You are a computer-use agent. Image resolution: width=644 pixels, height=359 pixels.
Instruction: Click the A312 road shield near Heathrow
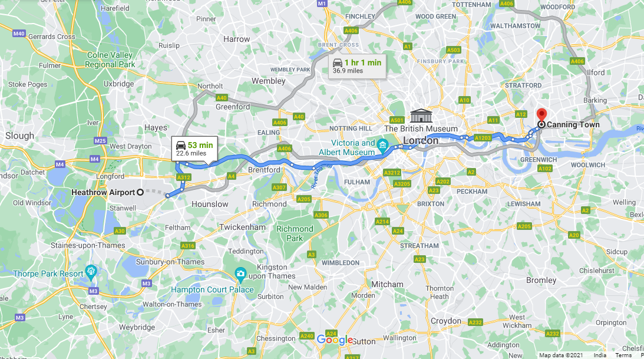tap(184, 177)
